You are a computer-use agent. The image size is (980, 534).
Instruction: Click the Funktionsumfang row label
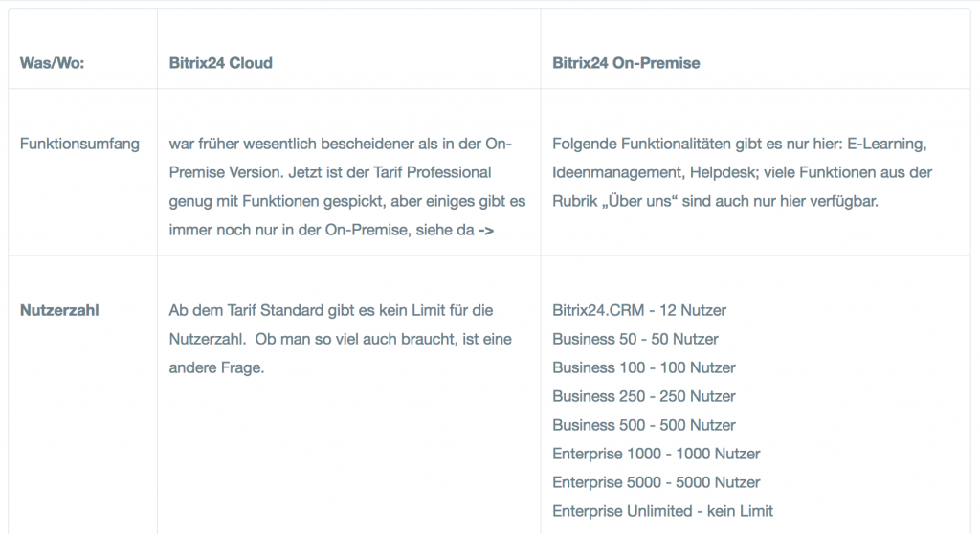[79, 144]
